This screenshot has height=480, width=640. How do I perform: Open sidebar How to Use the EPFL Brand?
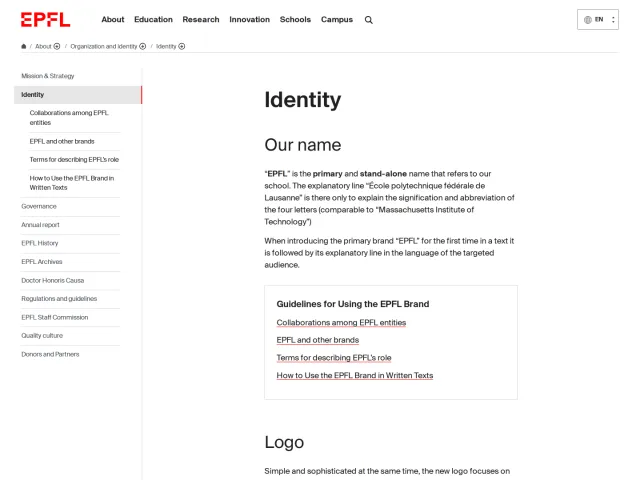[x=72, y=183]
